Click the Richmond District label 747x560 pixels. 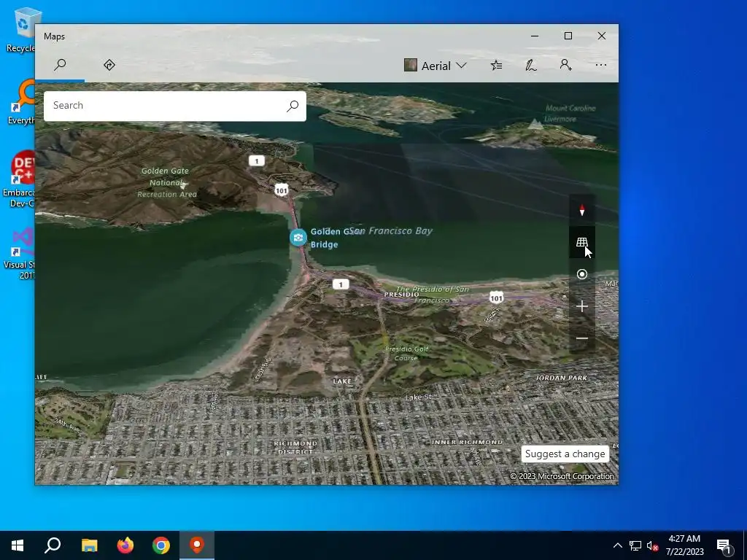295,447
